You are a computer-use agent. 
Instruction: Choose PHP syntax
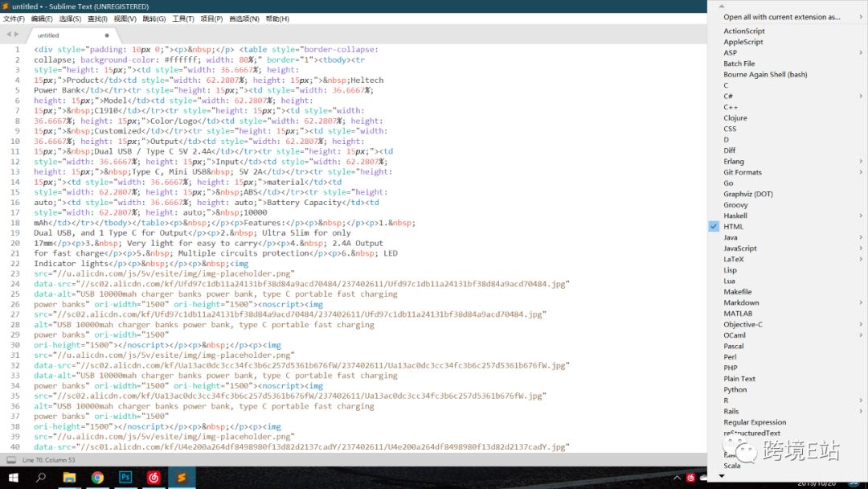coord(730,368)
